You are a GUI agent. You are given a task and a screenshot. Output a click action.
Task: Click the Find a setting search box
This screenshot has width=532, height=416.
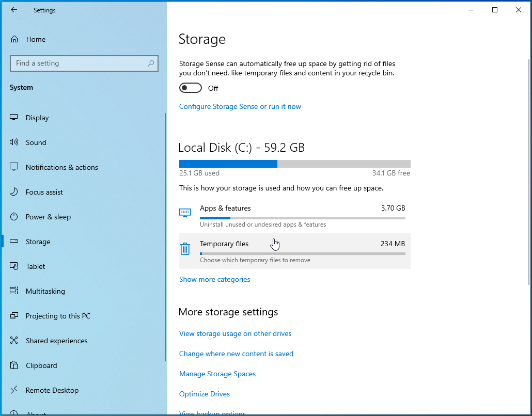pos(77,63)
